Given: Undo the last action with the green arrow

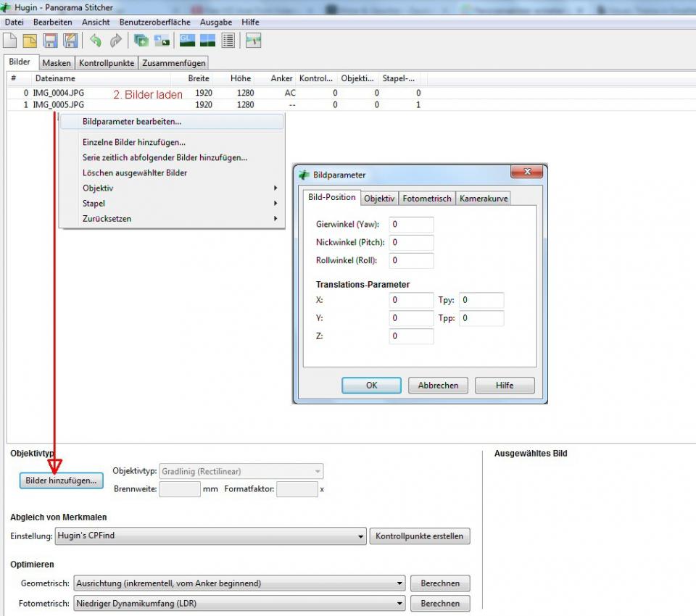Looking at the screenshot, I should pyautogui.click(x=95, y=41).
